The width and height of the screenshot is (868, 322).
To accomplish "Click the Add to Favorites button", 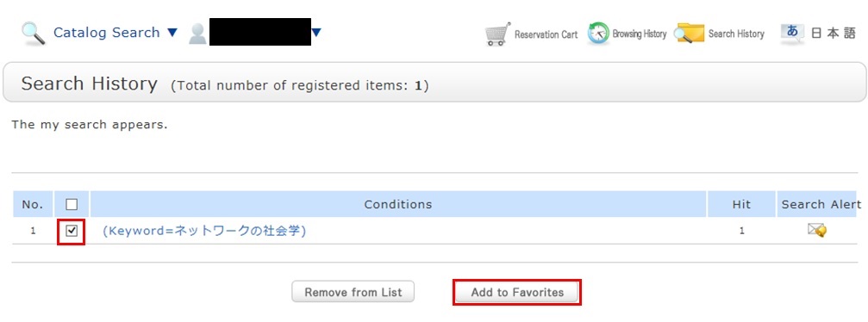I will pyautogui.click(x=517, y=292).
